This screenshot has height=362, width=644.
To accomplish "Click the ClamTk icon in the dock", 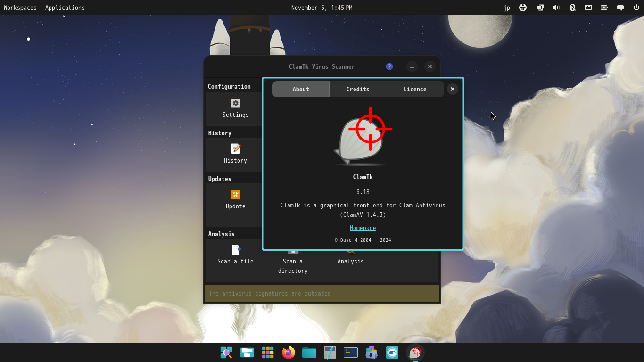I will (416, 353).
